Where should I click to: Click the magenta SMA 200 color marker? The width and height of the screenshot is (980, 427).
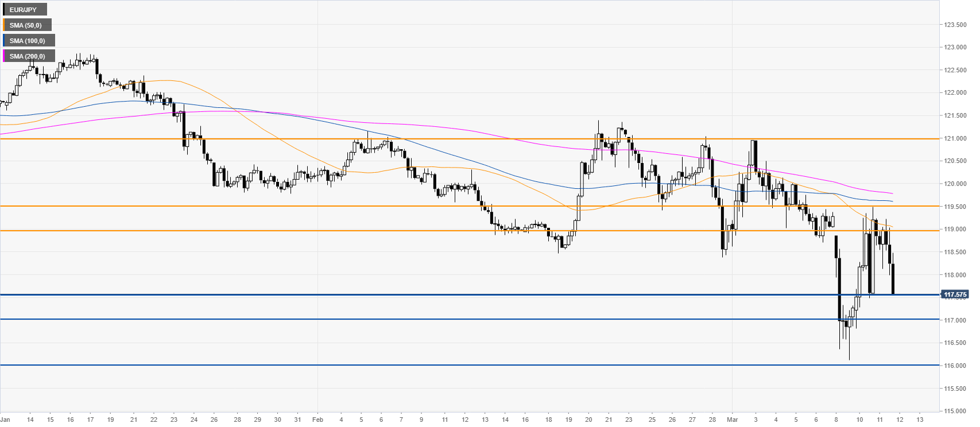click(4, 56)
